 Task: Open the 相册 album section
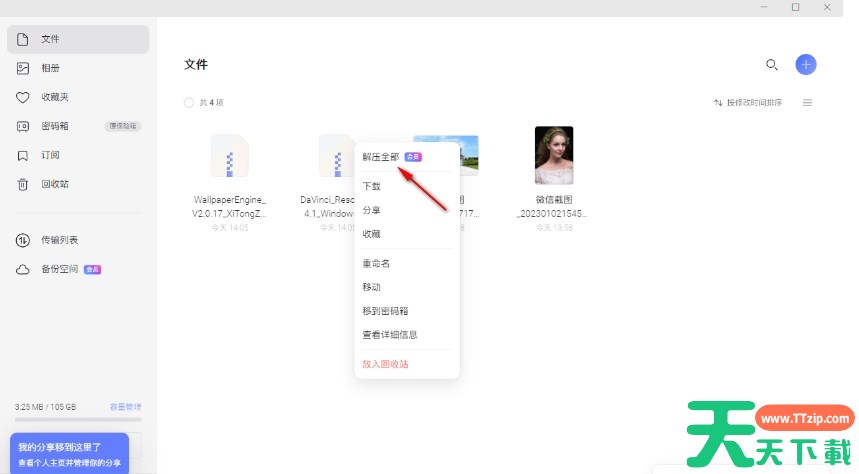(50, 68)
